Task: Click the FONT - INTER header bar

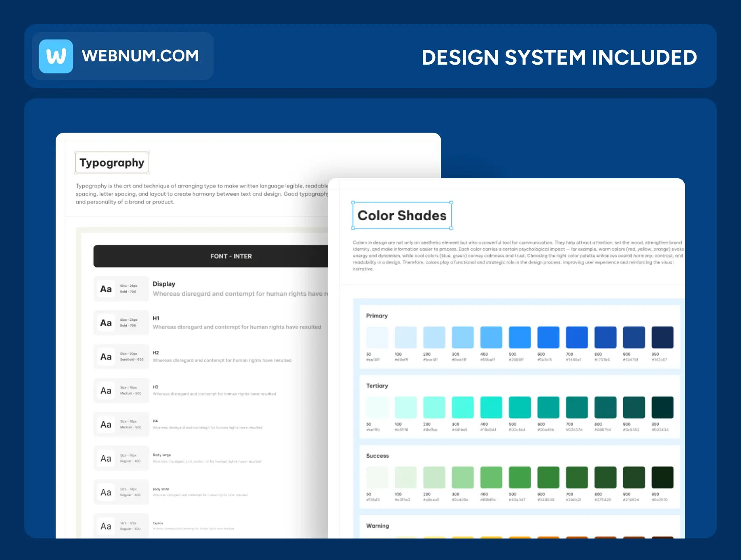Action: coord(231,256)
